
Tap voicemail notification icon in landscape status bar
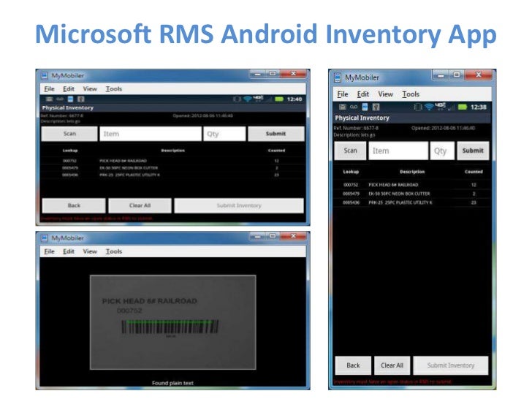click(60, 99)
